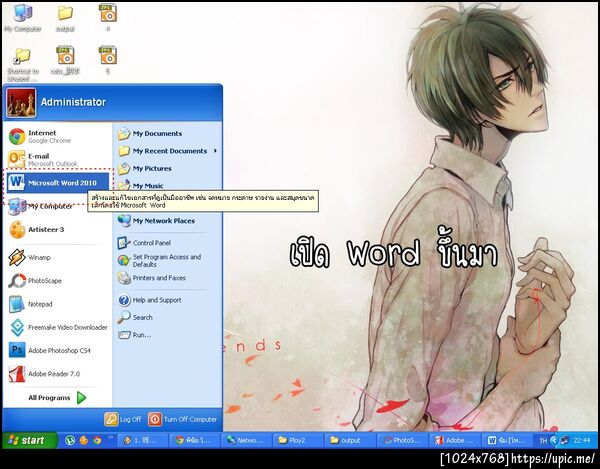The image size is (600, 469).
Task: Switch to the Netwo... taskbar button
Action: pos(246,440)
